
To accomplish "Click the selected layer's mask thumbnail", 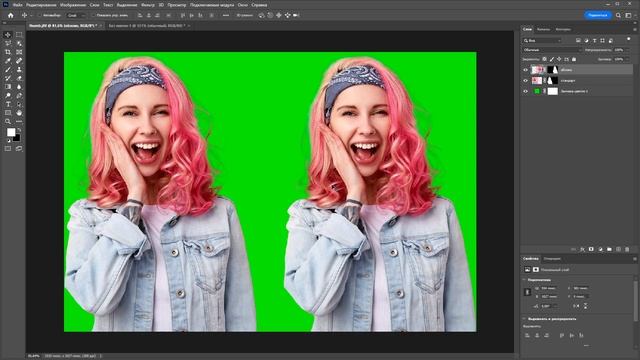I will [552, 70].
